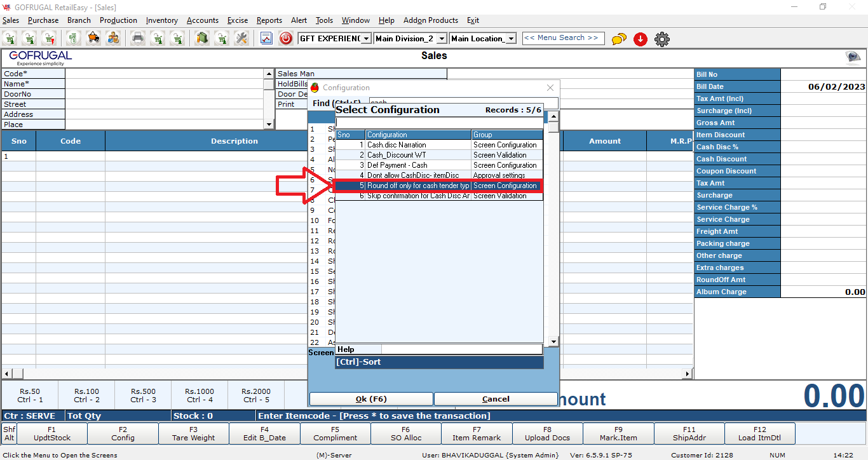Click the printer icon in the toolbar

coord(138,39)
